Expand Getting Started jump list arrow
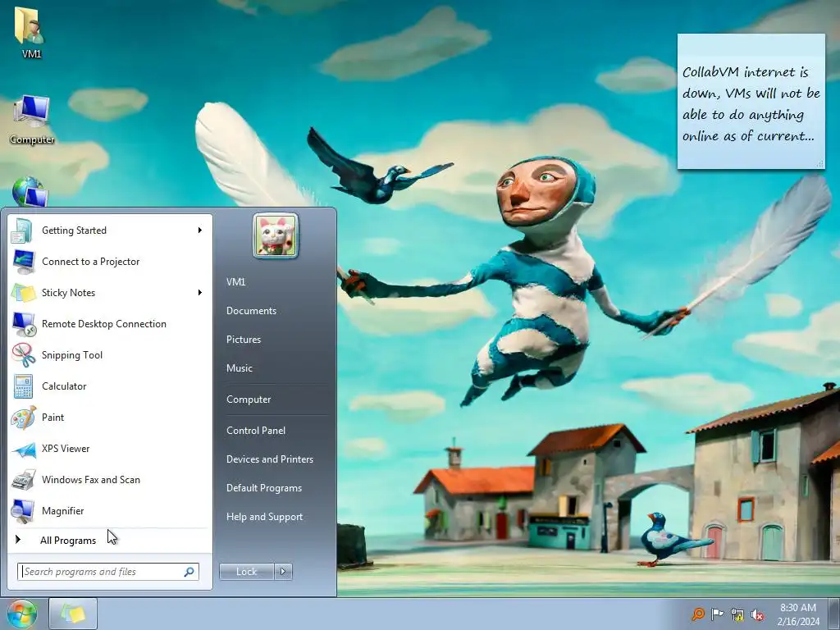The height and width of the screenshot is (630, 840). [x=200, y=231]
